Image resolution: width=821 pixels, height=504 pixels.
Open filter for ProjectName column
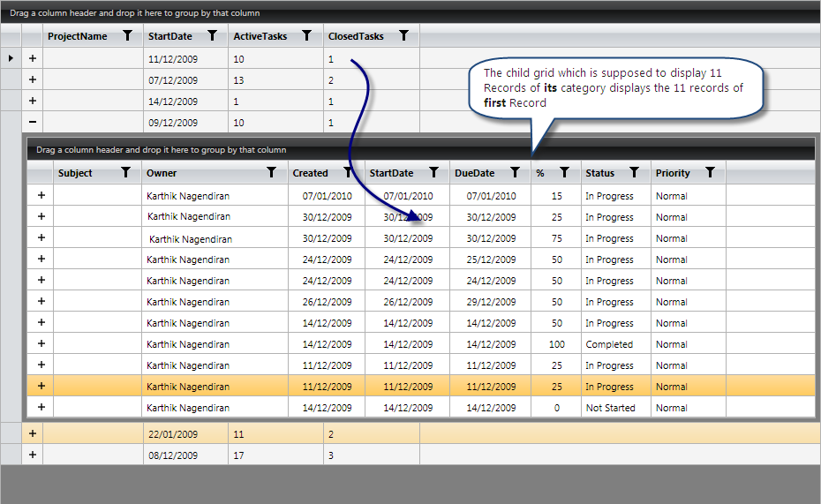click(x=127, y=35)
